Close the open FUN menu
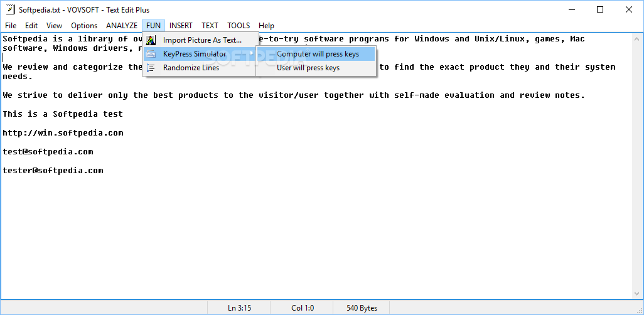The image size is (644, 315). [154, 26]
